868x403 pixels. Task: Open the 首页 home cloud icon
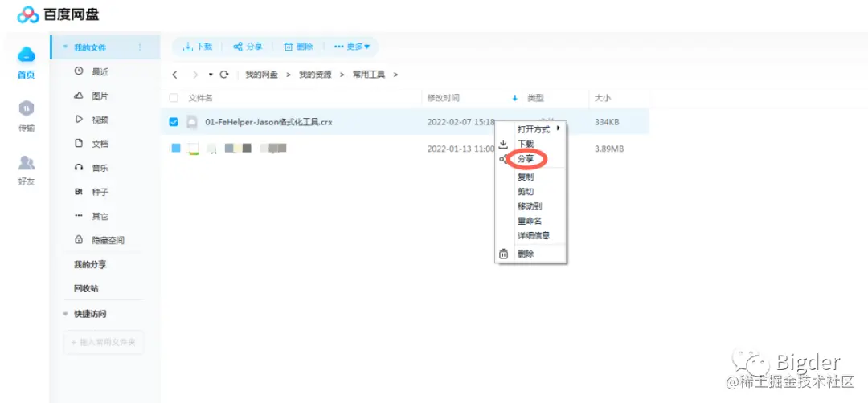tap(26, 55)
